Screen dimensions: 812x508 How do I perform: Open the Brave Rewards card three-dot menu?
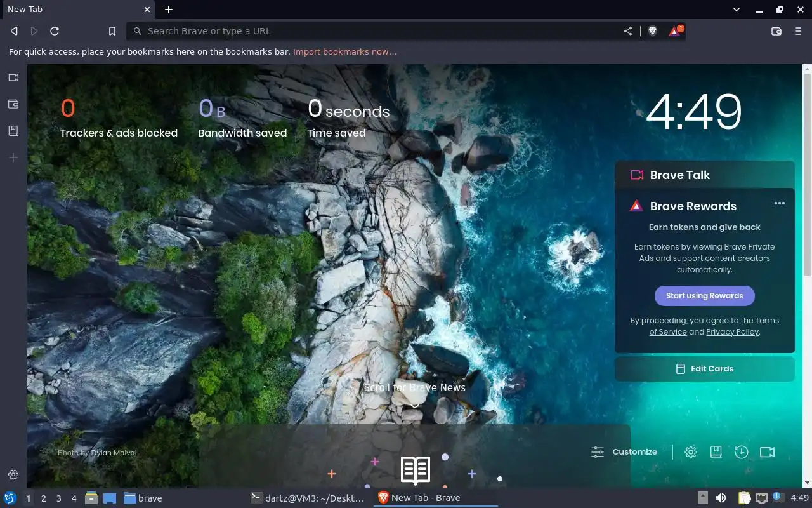(x=780, y=203)
